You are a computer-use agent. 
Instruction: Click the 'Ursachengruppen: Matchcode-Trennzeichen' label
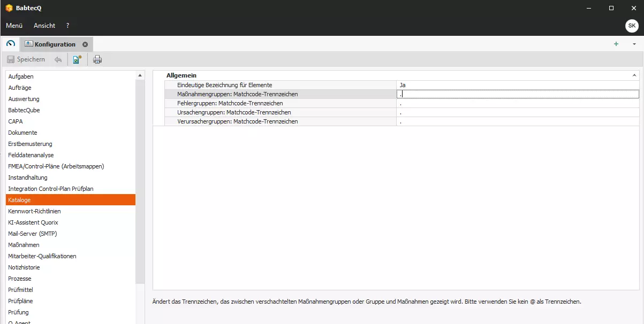point(234,112)
